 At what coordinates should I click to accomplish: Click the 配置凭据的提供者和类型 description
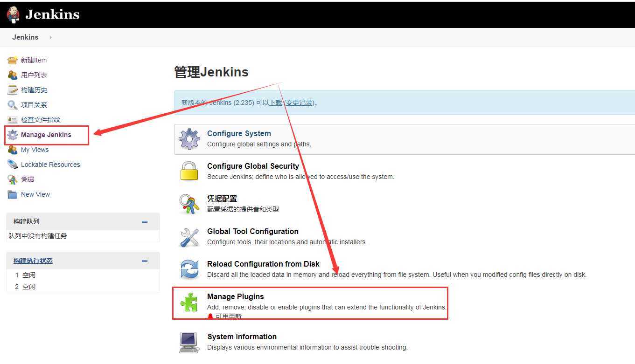pos(243,209)
